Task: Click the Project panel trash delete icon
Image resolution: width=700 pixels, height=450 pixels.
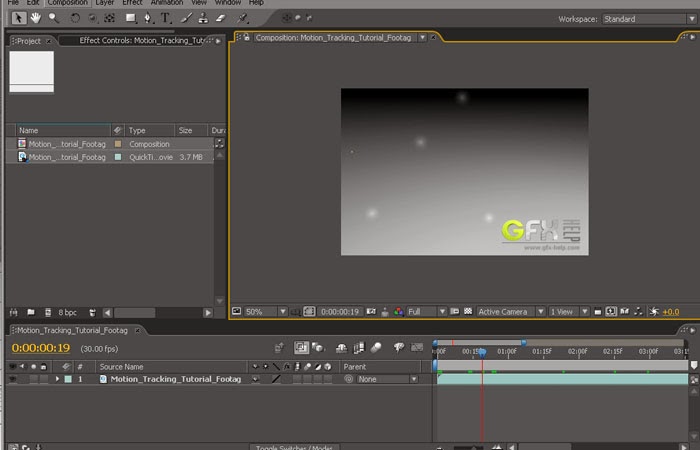Action: coord(92,312)
